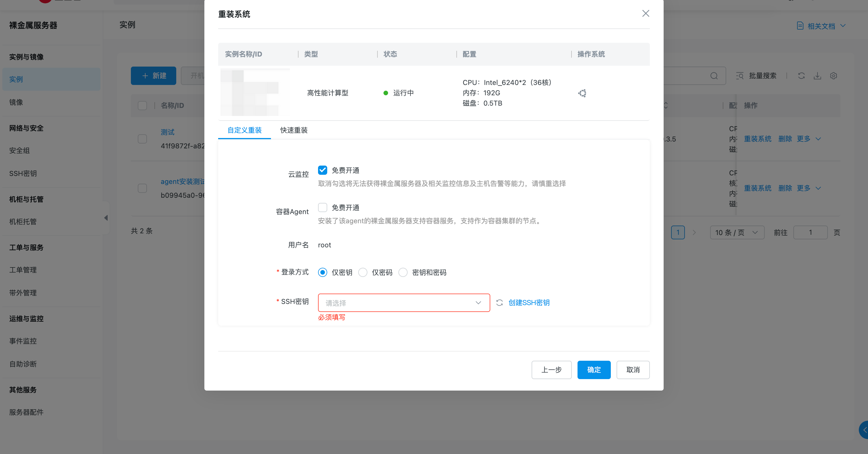Click the Ubuntu operating system icon
Image resolution: width=868 pixels, height=454 pixels.
click(582, 93)
